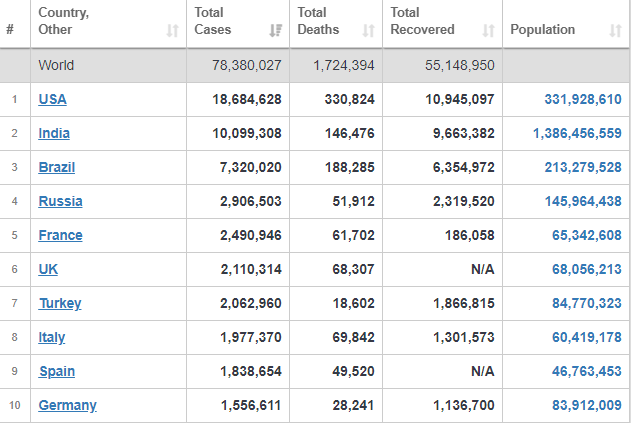
Task: Open the Brazil country link
Action: click(x=57, y=167)
